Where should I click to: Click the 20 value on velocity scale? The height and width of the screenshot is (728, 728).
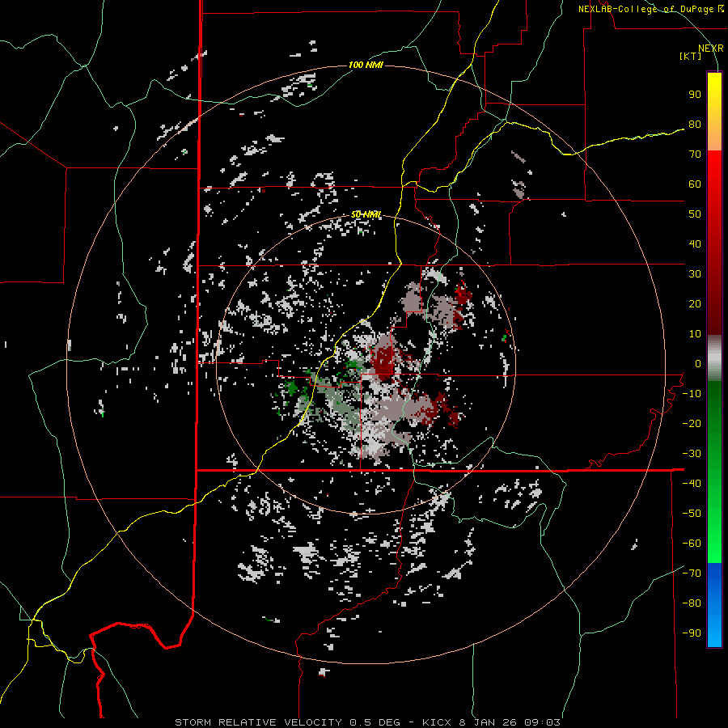(x=695, y=304)
